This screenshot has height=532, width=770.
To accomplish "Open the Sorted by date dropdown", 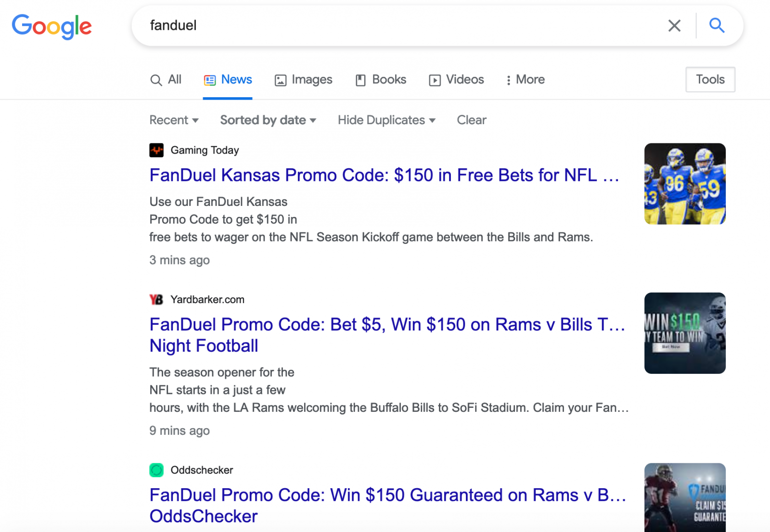I will coord(268,120).
